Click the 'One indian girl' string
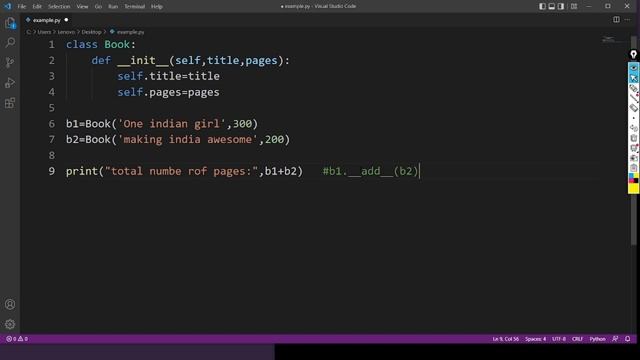 point(172,124)
